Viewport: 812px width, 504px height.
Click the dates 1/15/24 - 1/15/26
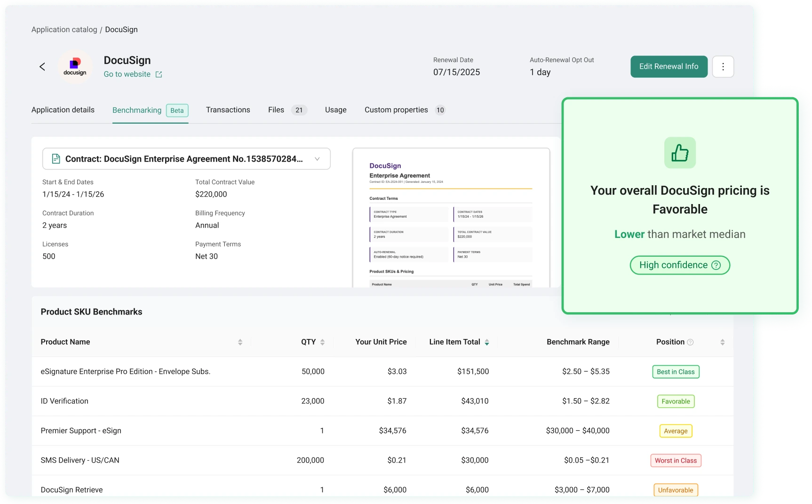(x=73, y=194)
